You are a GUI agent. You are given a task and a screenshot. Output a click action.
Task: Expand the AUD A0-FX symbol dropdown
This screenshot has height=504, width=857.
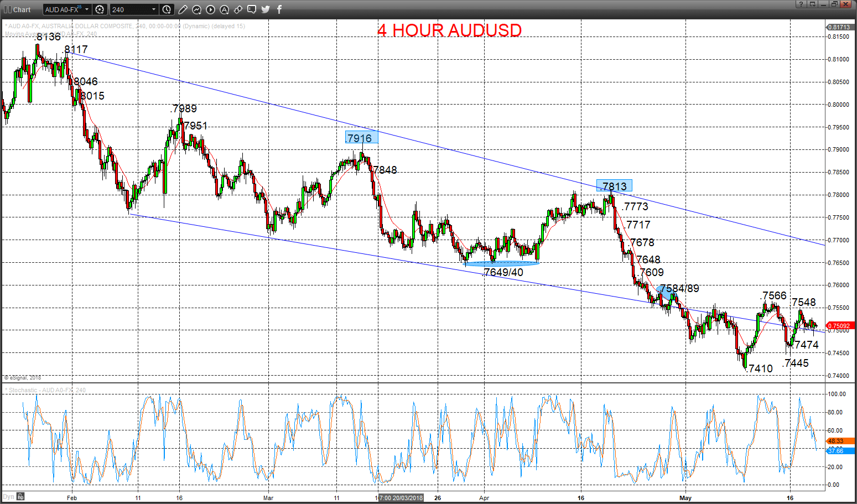point(87,9)
